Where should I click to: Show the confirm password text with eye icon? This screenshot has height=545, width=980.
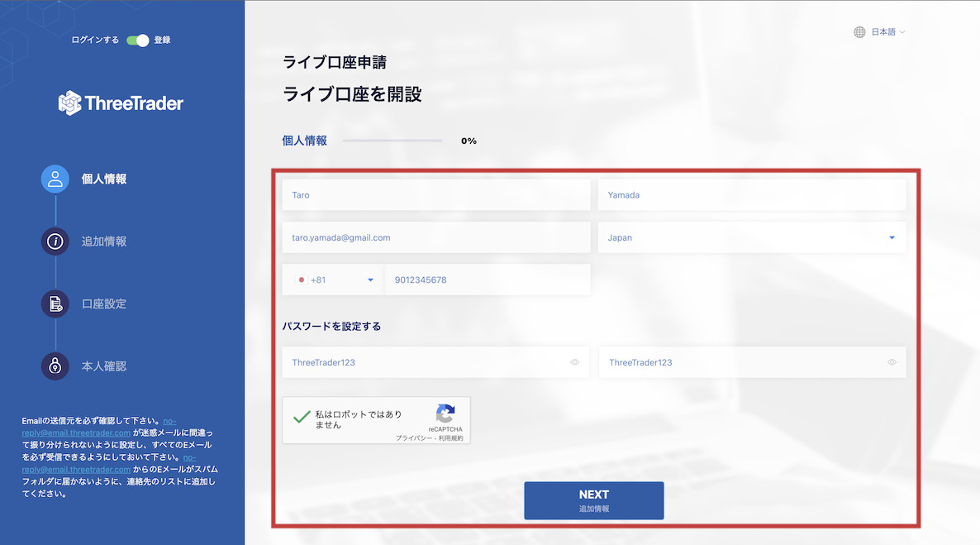pos(892,362)
